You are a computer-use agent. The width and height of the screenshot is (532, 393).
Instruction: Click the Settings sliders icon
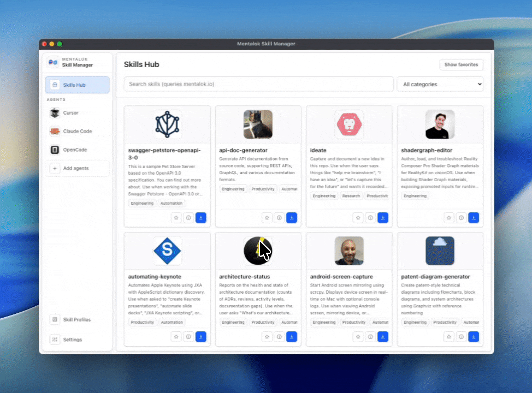[x=55, y=340]
